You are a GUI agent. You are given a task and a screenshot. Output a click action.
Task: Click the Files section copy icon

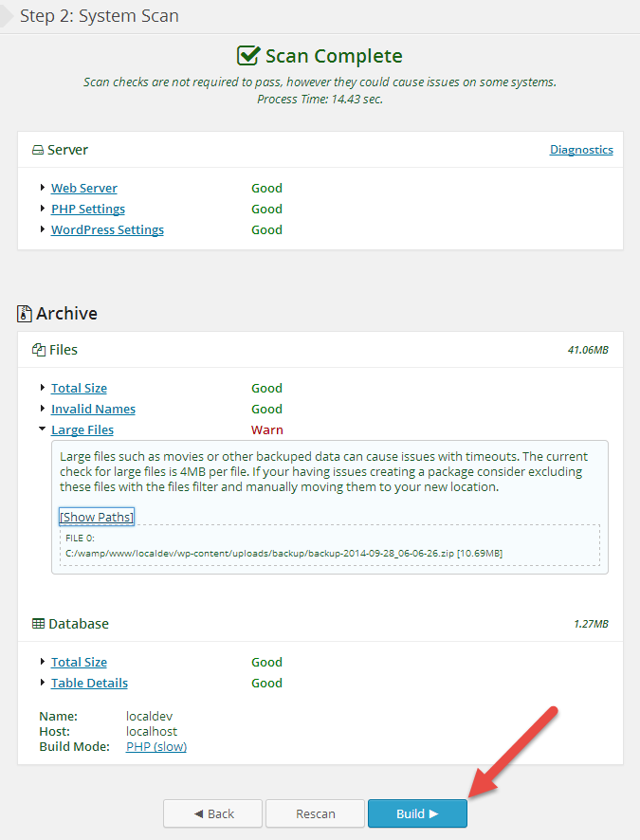[x=39, y=350]
